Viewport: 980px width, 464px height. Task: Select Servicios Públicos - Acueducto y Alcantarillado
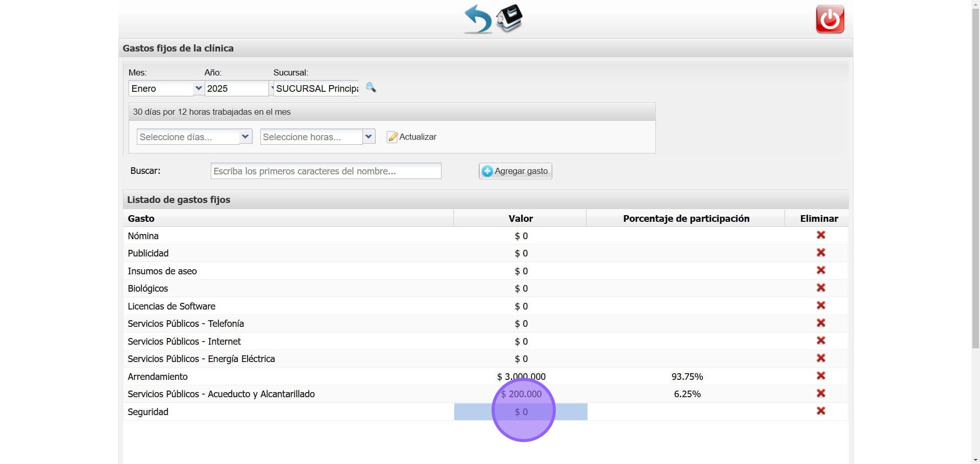coord(221,394)
